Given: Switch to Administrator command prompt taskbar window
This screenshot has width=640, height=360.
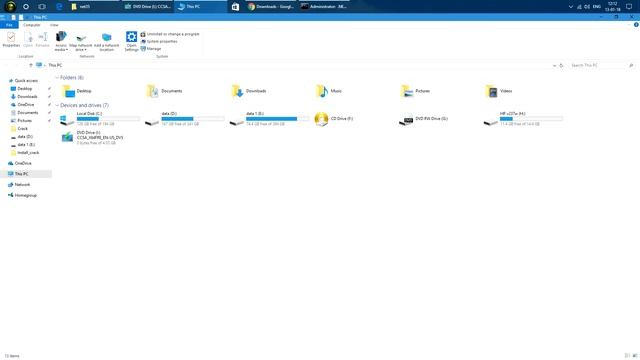Looking at the screenshot, I should tap(324, 7).
